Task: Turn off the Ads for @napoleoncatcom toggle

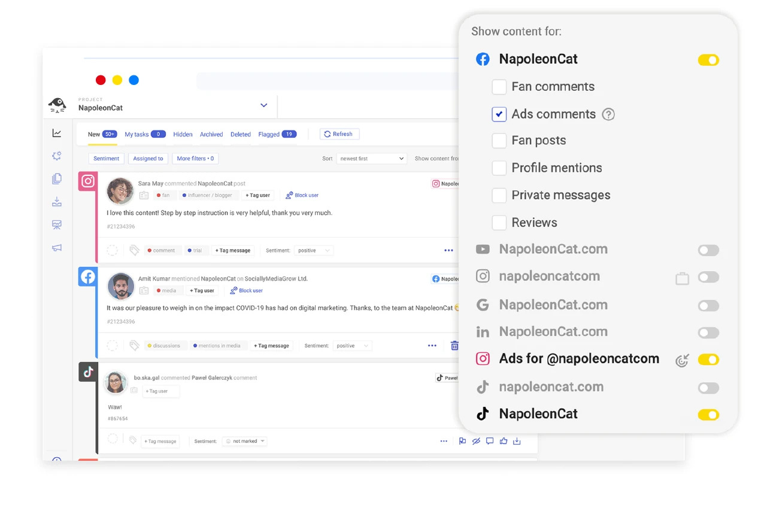Action: [708, 360]
